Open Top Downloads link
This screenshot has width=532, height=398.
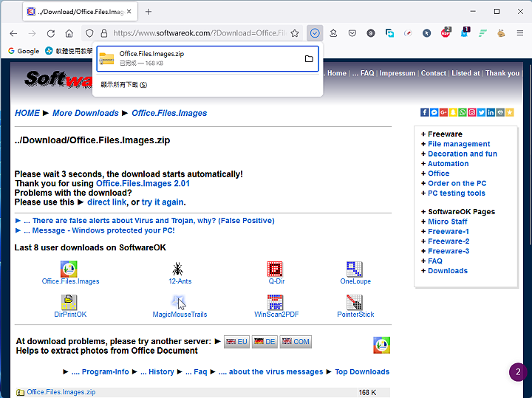pyautogui.click(x=362, y=372)
